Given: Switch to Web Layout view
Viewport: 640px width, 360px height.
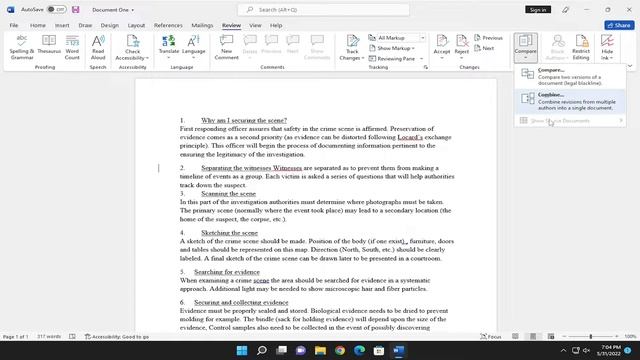Looking at the screenshot, I should (551, 336).
